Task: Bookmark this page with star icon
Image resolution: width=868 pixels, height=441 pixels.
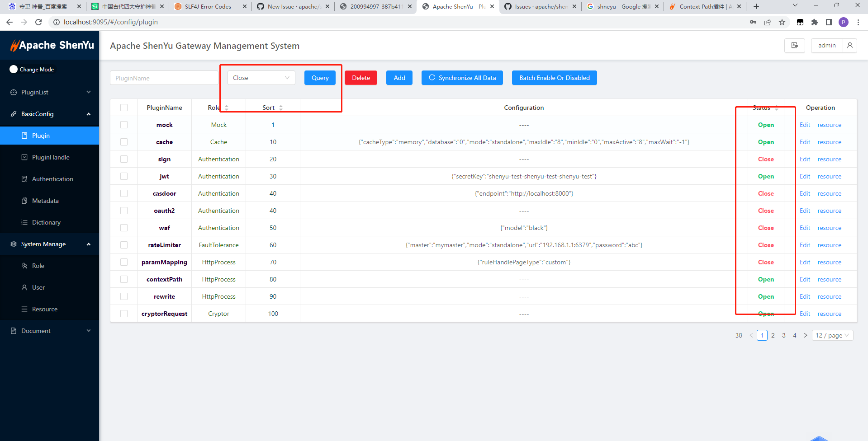Action: tap(782, 22)
